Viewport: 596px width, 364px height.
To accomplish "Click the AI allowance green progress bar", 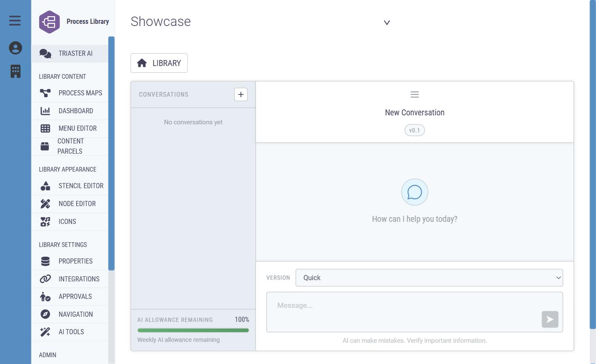I will click(x=193, y=330).
